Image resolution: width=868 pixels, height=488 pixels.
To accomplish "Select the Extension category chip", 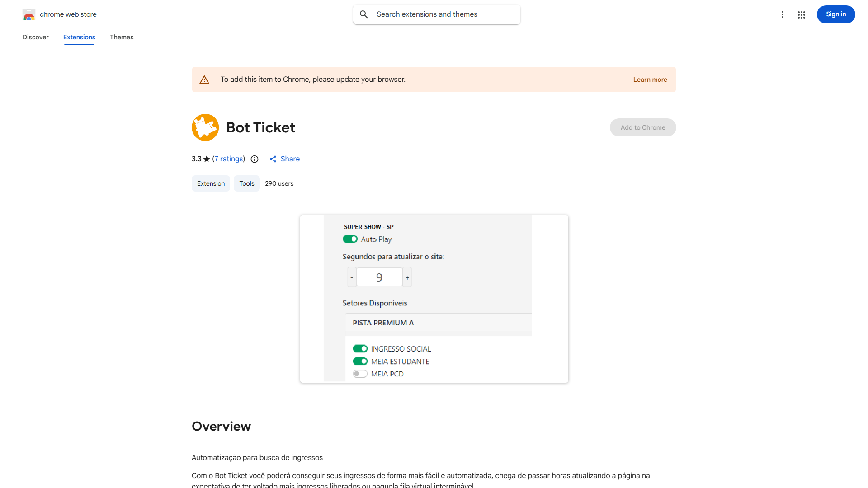I will [210, 183].
